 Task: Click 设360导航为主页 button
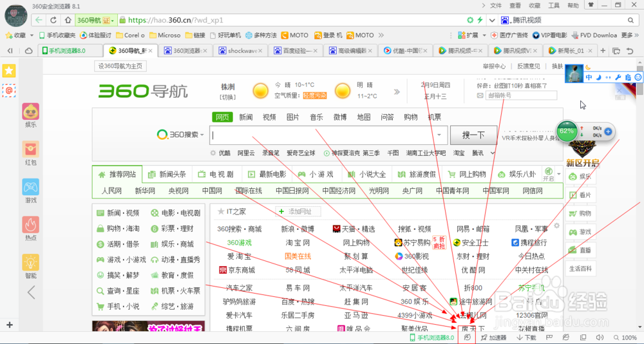120,66
